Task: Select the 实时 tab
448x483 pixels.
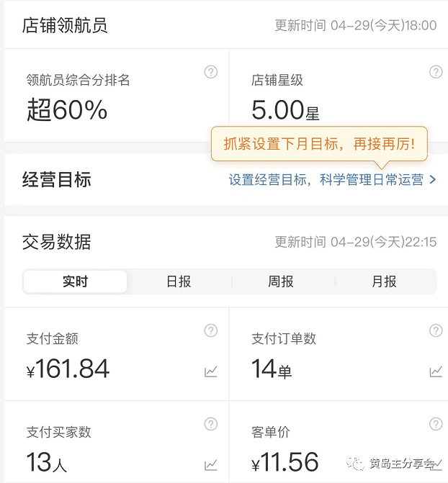Action: 76,281
